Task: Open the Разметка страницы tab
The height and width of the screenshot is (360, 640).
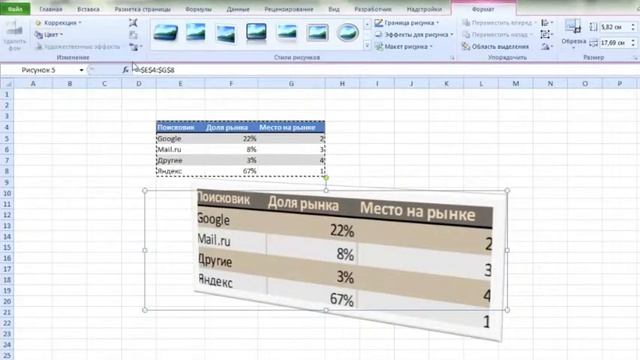Action: tap(142, 9)
